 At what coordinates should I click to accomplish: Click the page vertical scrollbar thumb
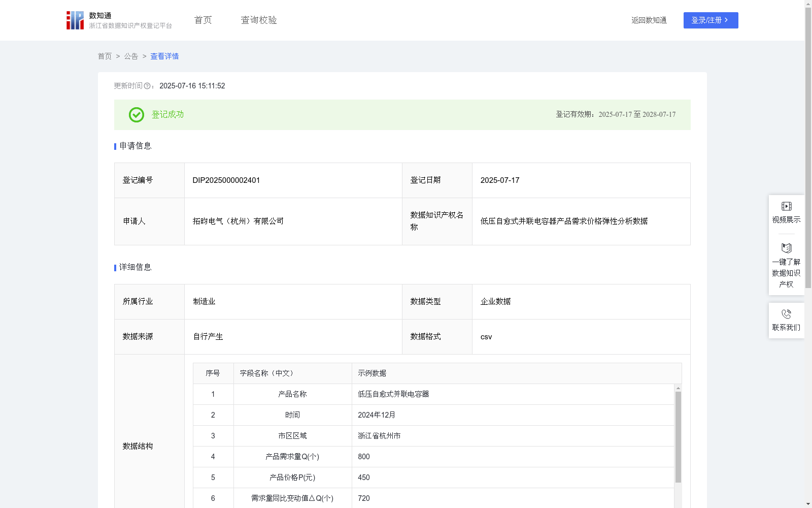[808, 147]
